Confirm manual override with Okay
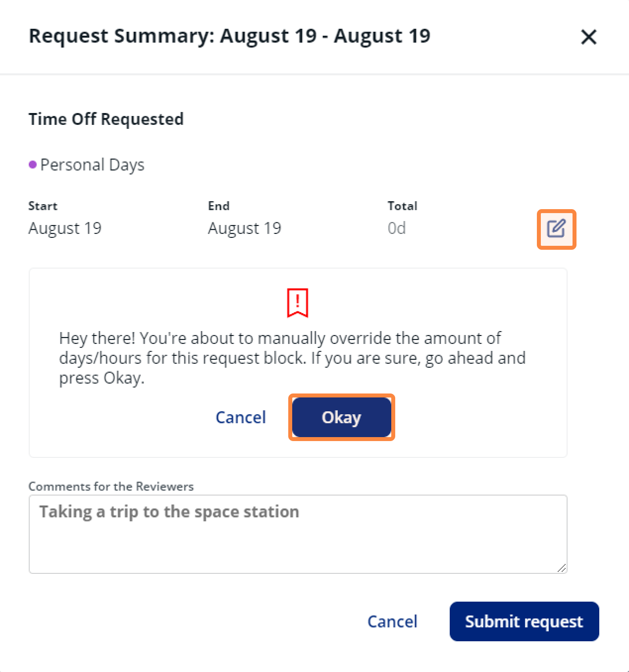 point(341,417)
